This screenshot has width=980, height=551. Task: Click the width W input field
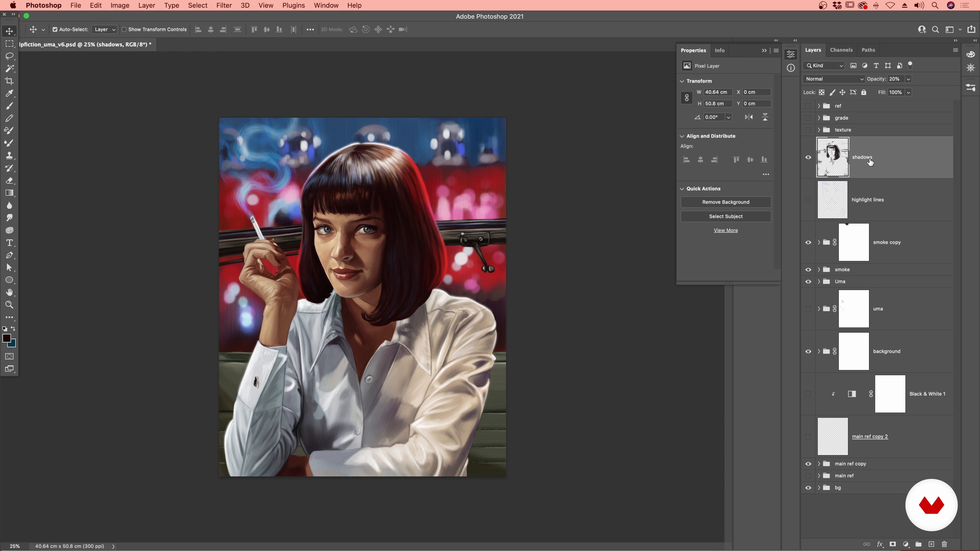point(717,92)
